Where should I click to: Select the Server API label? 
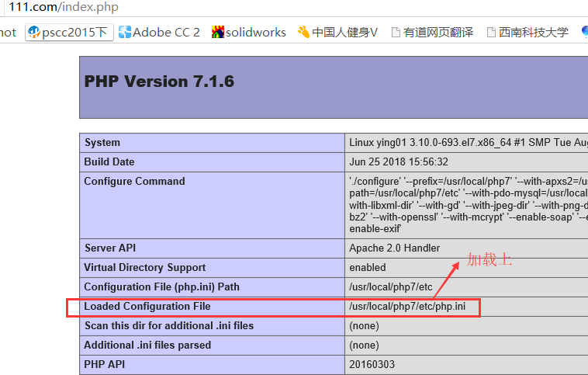(110, 248)
